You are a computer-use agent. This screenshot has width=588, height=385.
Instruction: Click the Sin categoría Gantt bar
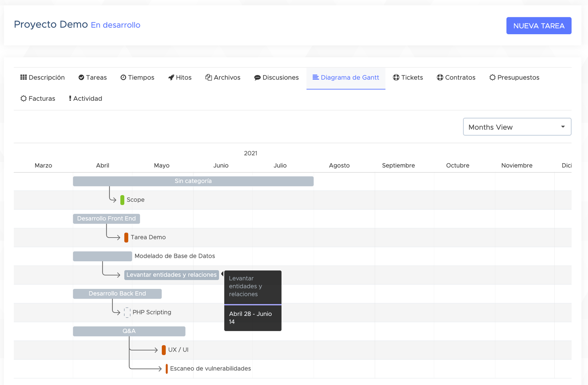click(193, 181)
